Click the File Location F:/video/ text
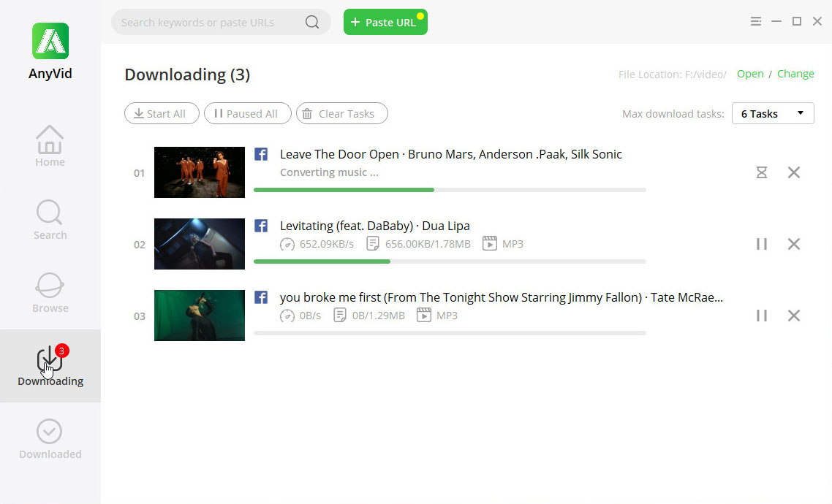Image resolution: width=832 pixels, height=504 pixels. point(673,75)
